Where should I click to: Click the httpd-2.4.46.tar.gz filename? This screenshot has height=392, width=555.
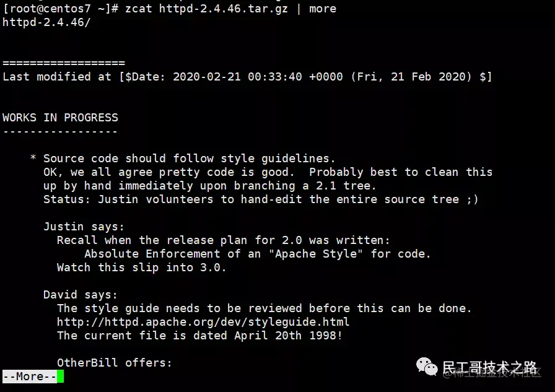click(224, 9)
